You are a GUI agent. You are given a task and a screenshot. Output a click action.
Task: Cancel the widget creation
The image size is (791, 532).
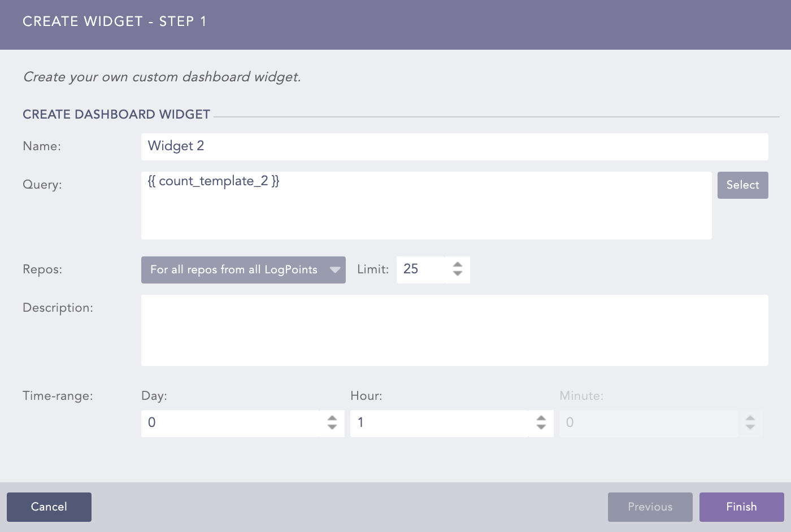coord(49,507)
